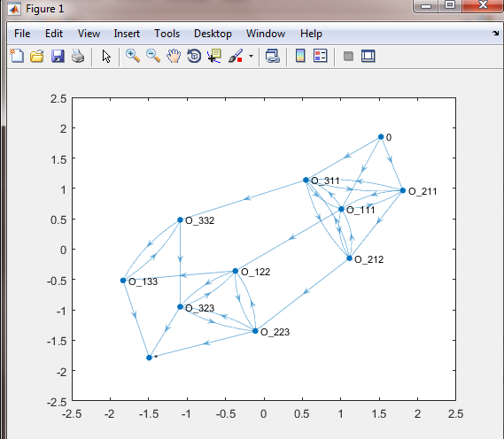Select the Pan hand tool
This screenshot has width=504, height=439.
(174, 56)
